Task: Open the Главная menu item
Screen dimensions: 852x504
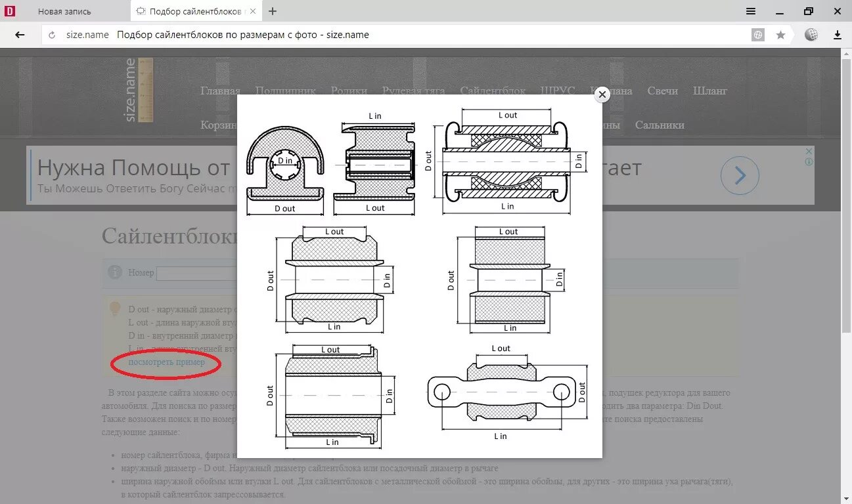Action: click(220, 91)
